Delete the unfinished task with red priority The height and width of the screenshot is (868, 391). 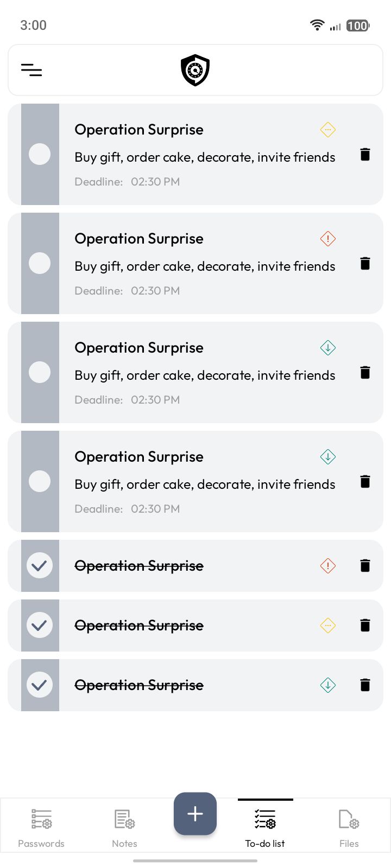pyautogui.click(x=365, y=264)
